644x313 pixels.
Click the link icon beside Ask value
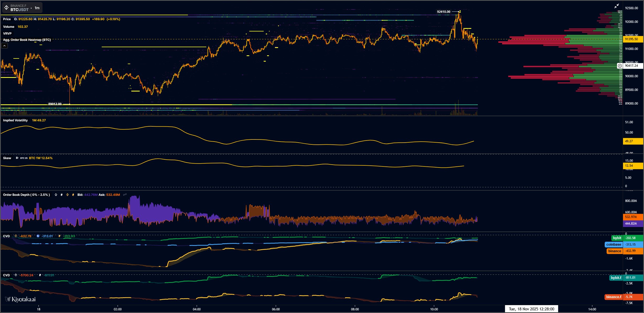[x=125, y=195]
